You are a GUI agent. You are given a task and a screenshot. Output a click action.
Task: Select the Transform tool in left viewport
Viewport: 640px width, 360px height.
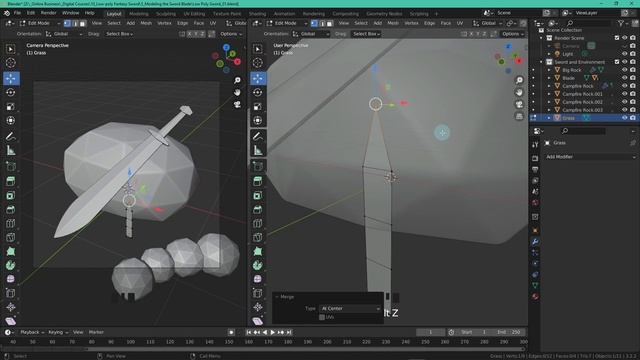point(11,120)
